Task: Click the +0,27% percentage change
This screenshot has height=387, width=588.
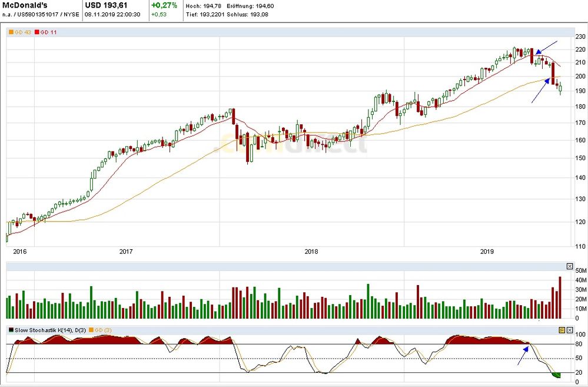Action: 164,5
